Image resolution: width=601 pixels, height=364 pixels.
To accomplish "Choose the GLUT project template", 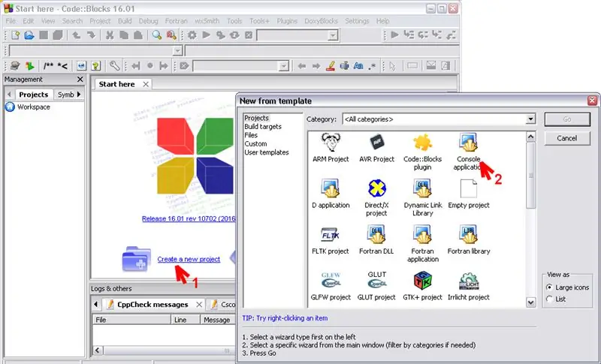I will [376, 286].
